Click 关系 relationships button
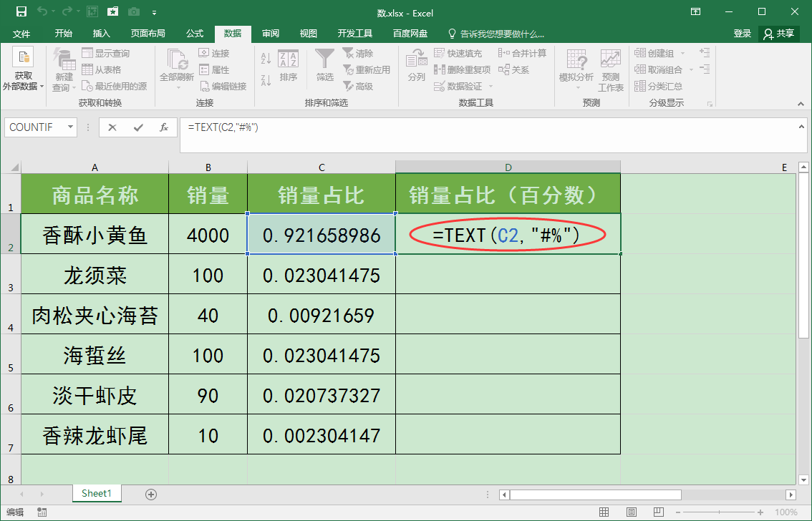The height and width of the screenshot is (521, 812). coord(513,69)
